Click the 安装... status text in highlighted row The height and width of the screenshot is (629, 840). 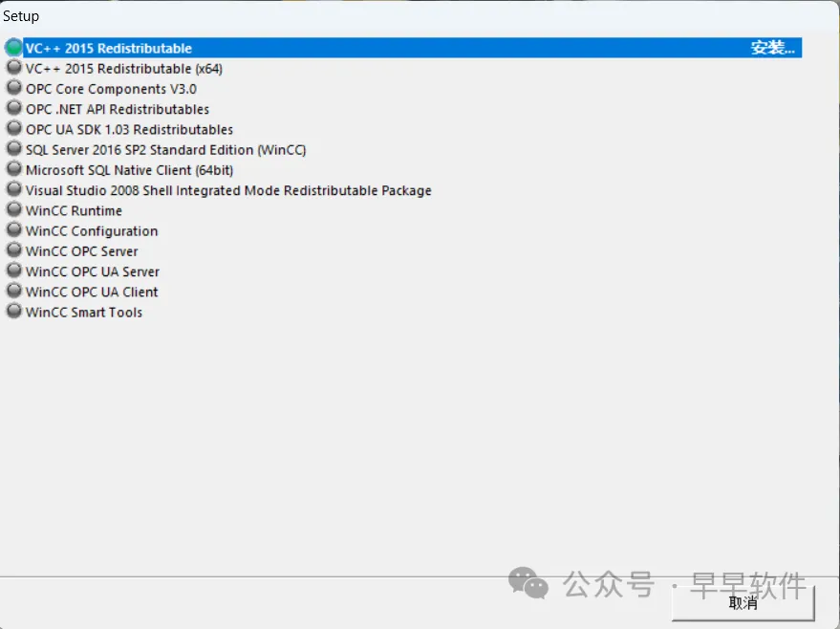pos(772,48)
